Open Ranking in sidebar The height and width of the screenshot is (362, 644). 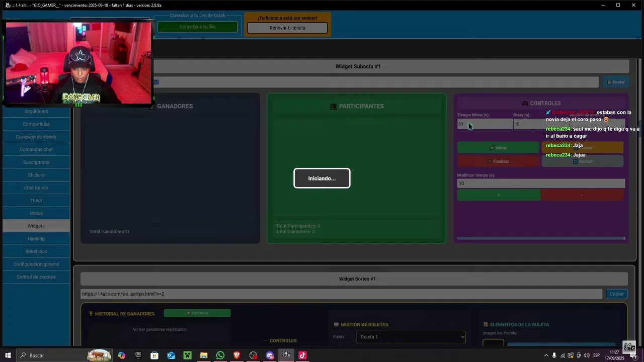36,239
